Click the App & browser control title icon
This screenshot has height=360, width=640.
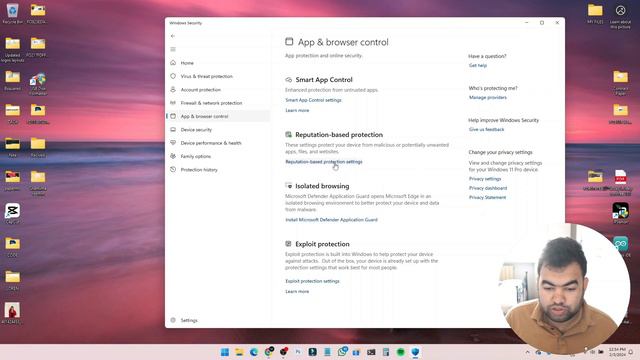(289, 41)
